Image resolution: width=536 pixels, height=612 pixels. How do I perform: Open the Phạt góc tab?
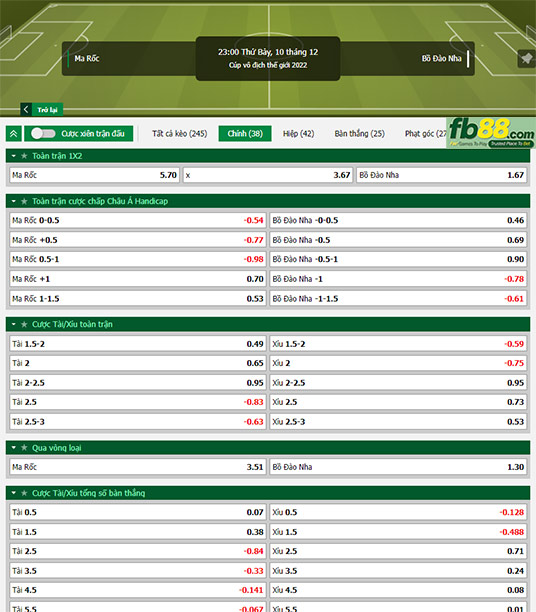(425, 133)
